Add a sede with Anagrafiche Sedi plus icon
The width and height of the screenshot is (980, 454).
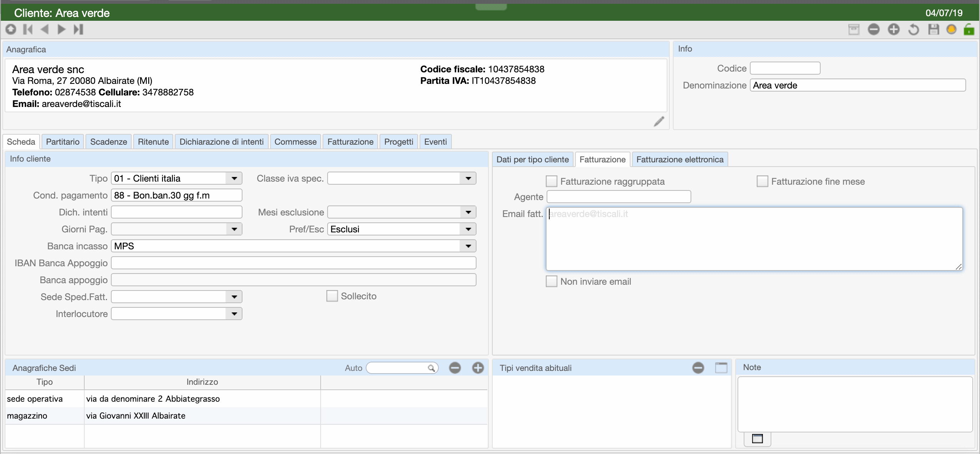[x=478, y=368]
